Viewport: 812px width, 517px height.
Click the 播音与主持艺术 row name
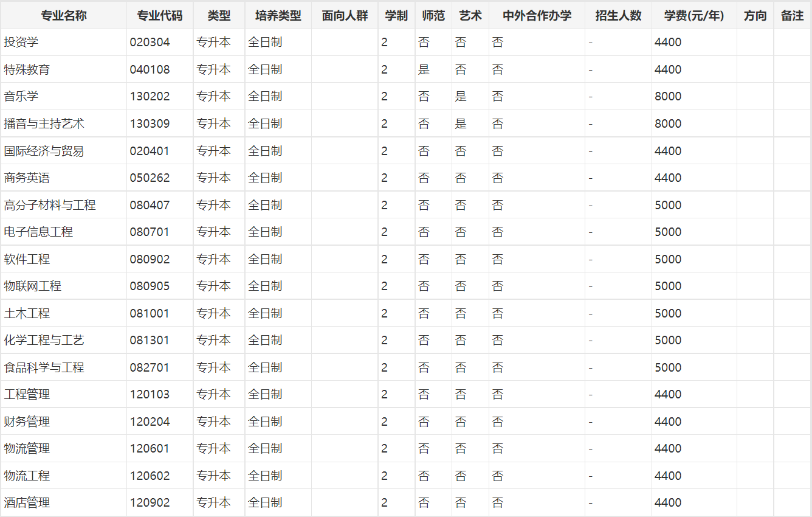tap(44, 124)
